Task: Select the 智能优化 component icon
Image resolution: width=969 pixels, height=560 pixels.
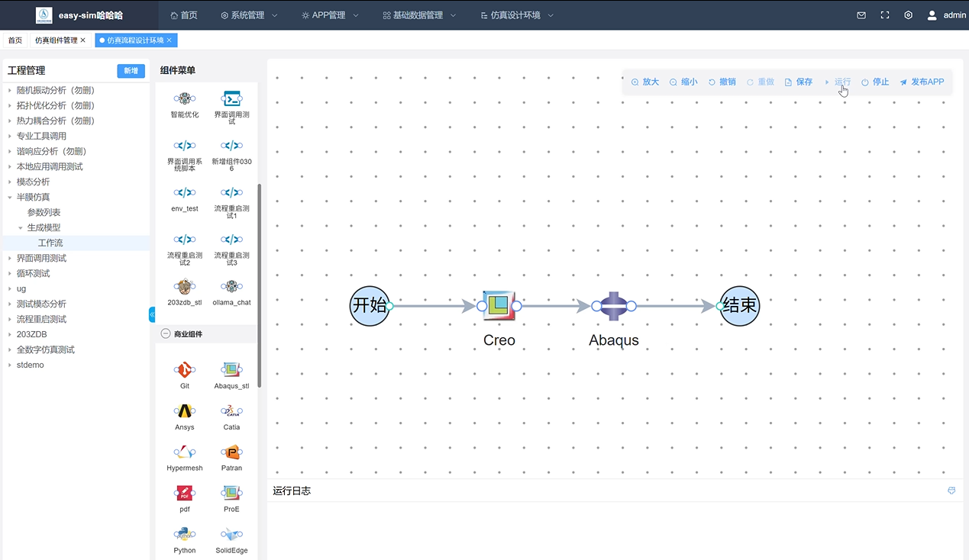Action: coord(185,98)
